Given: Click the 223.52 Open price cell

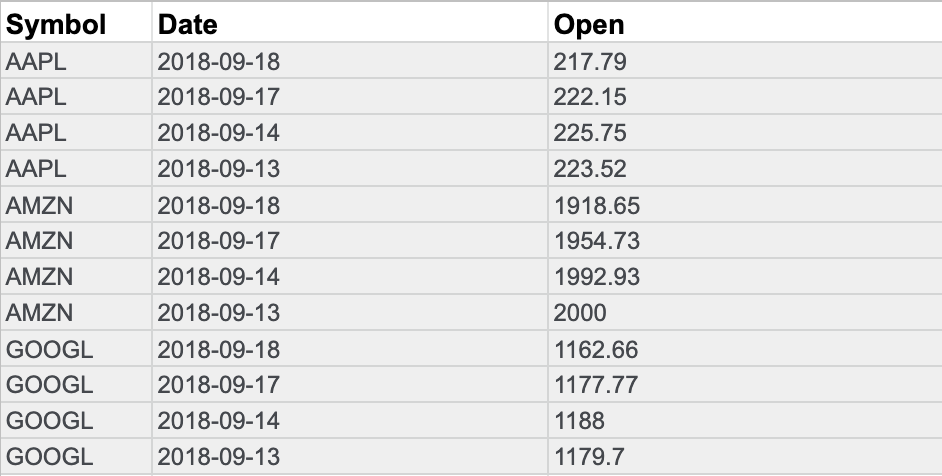Looking at the screenshot, I should pyautogui.click(x=590, y=170).
